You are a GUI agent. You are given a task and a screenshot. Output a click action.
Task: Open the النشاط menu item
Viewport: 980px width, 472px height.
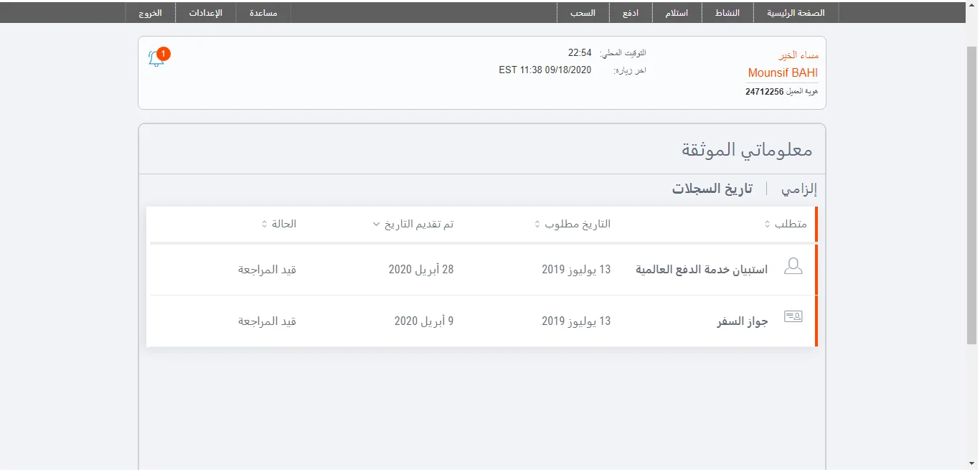(727, 13)
